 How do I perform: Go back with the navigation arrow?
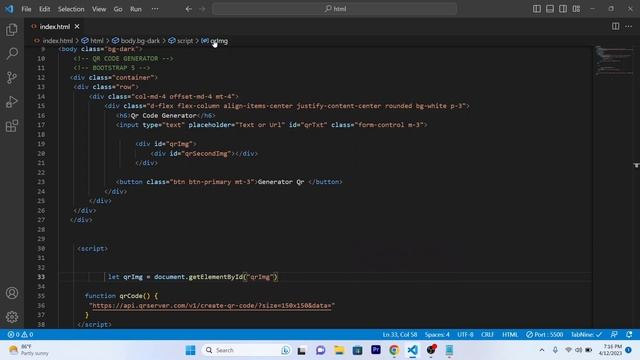[x=189, y=9]
